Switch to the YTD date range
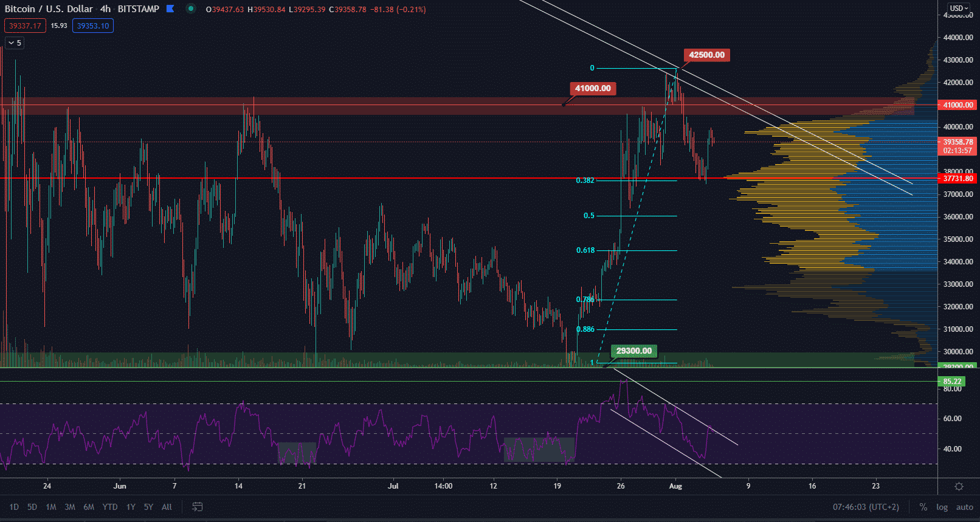 [x=110, y=507]
